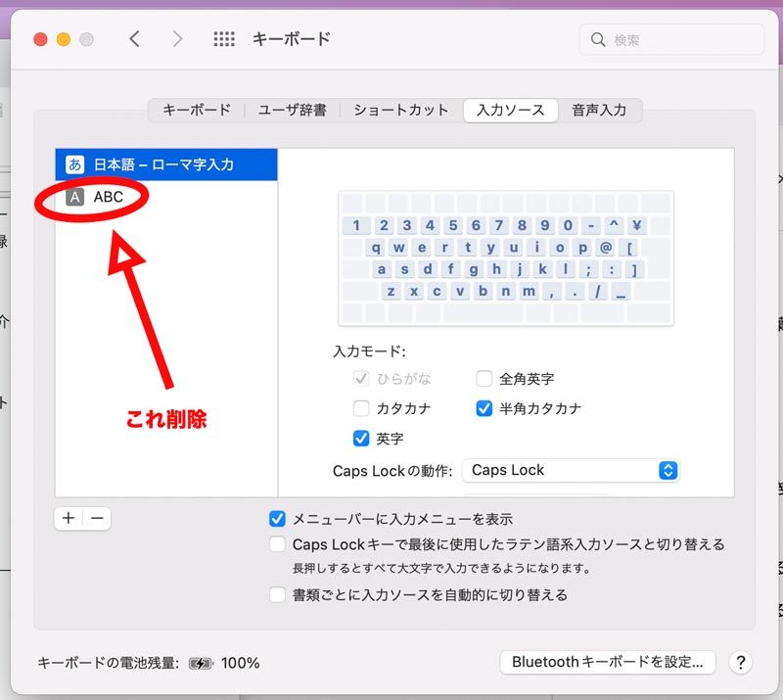The image size is (783, 700).
Task: Toggle the 英字 input mode checkbox
Action: click(360, 438)
